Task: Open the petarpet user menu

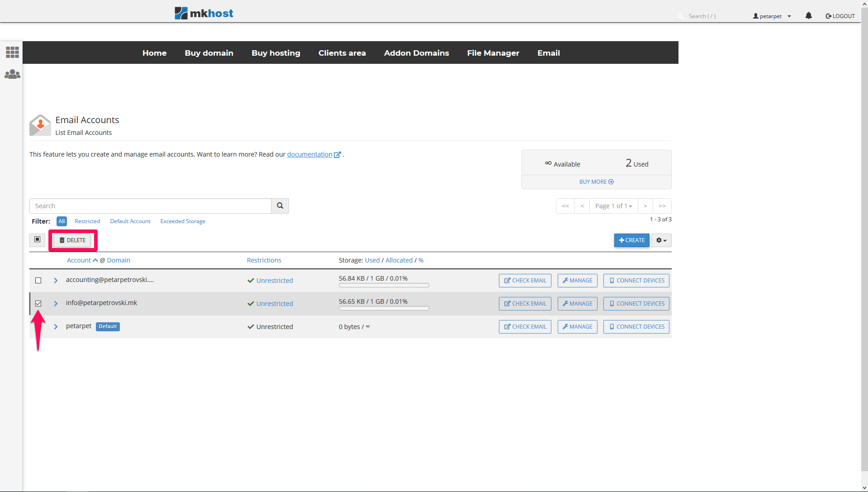Action: pos(772,16)
